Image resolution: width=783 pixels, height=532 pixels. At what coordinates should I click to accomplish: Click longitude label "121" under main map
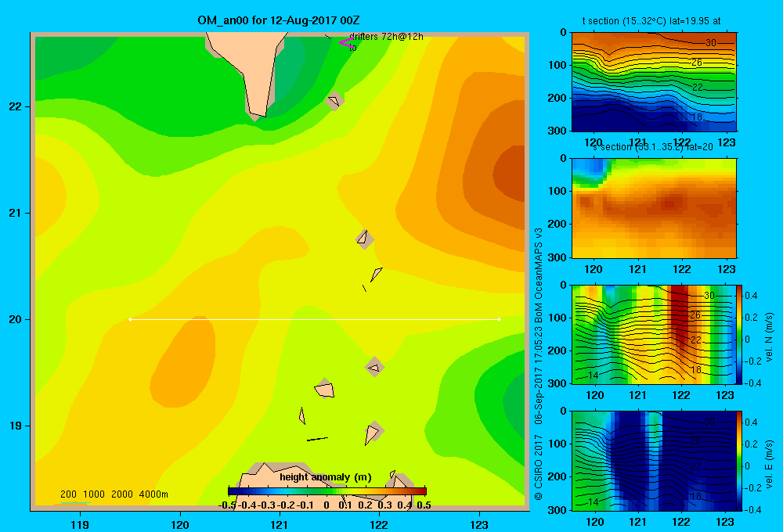pos(280,524)
